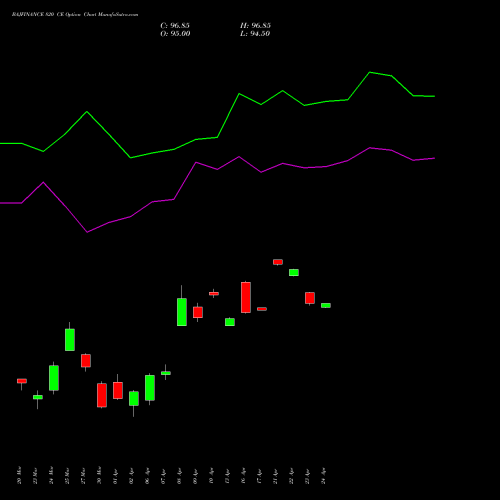Select the red candlestick for 01 Apr
The height and width of the screenshot is (500, 500).
pyautogui.click(x=118, y=390)
